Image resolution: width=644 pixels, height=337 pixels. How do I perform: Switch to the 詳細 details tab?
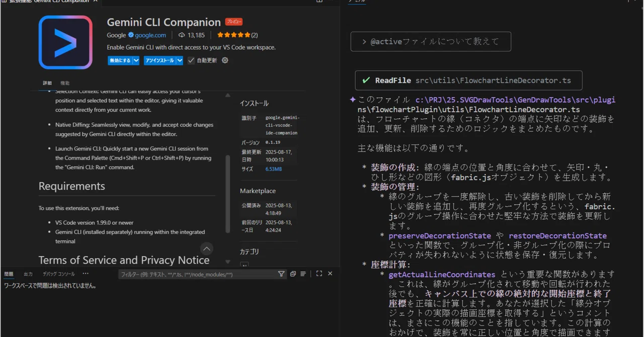click(x=47, y=83)
